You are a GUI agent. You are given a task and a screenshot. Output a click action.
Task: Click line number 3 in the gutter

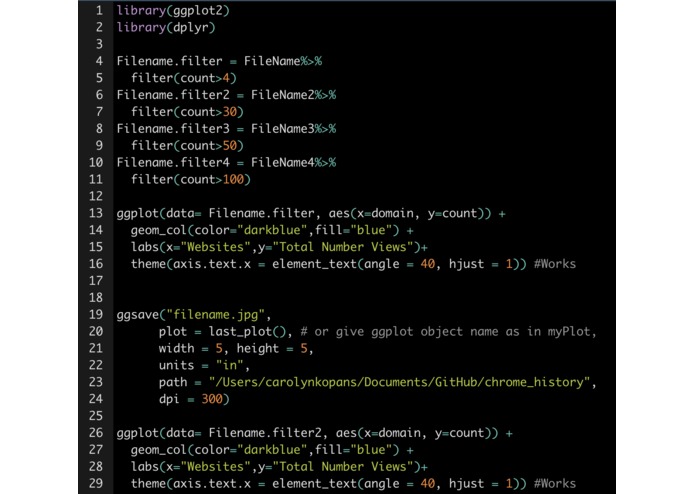click(x=99, y=44)
